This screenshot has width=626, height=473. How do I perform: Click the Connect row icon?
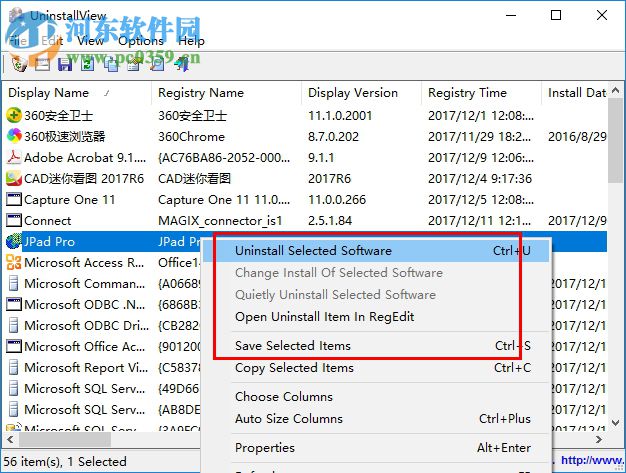(14, 220)
